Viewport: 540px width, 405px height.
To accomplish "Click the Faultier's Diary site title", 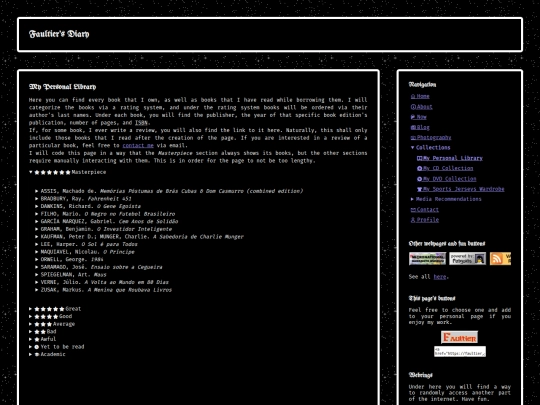I will [x=59, y=34].
